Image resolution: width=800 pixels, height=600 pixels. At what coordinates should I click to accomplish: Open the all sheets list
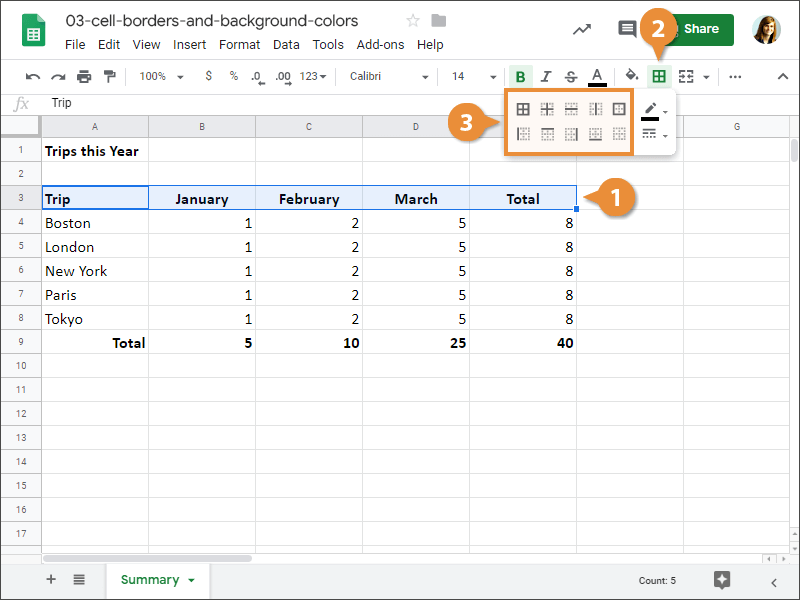point(79,579)
